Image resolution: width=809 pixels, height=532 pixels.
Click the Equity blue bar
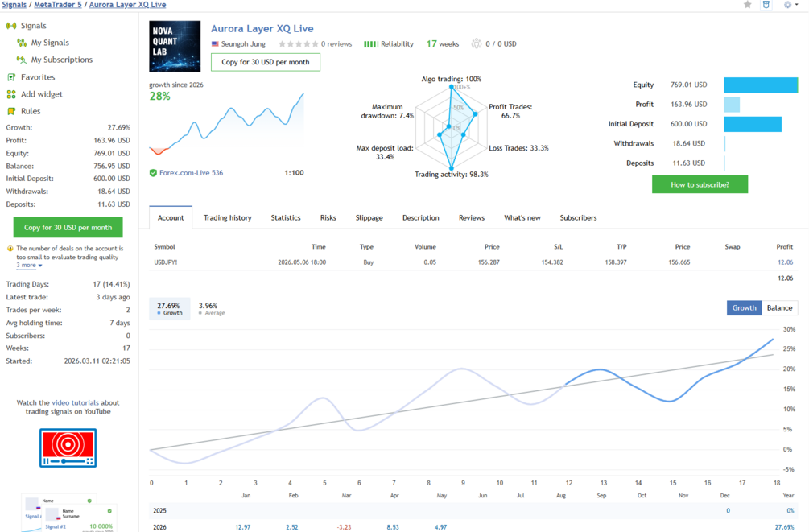(x=761, y=85)
